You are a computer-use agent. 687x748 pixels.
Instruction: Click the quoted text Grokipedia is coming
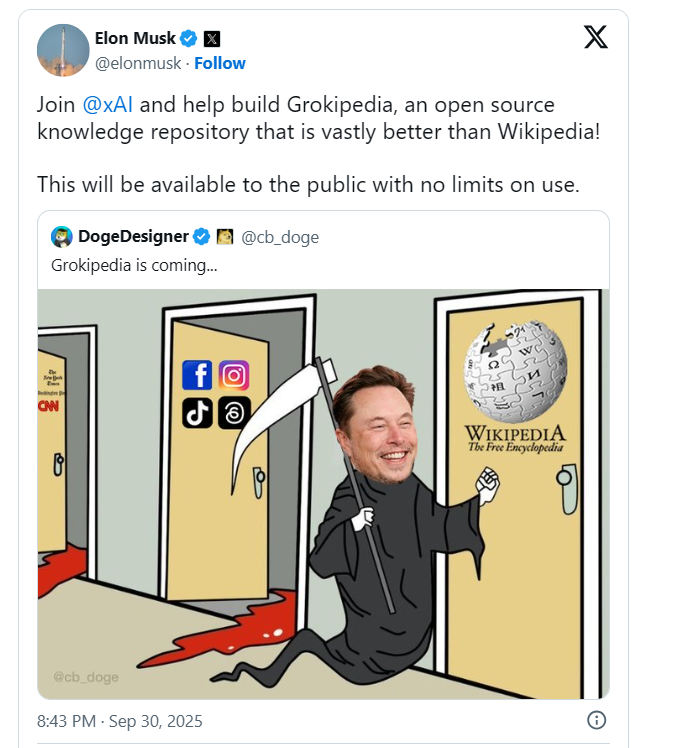pos(134,265)
